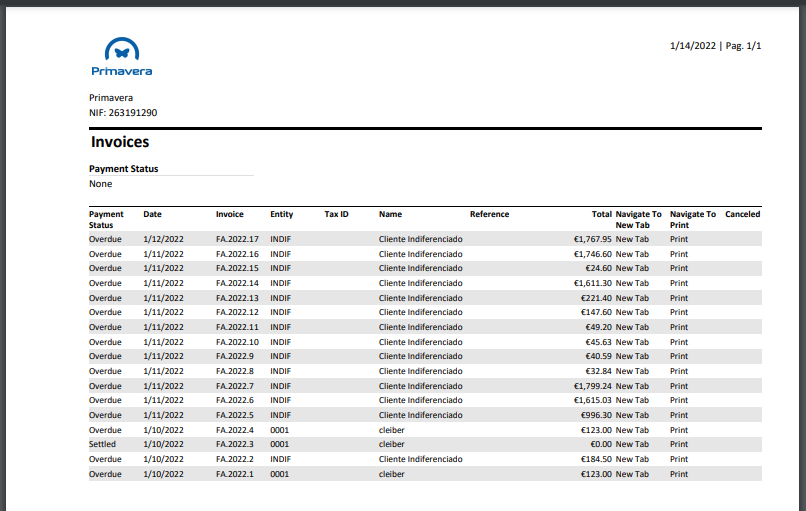Image resolution: width=806 pixels, height=511 pixels.
Task: Click the Entity column header
Action: [x=281, y=214]
